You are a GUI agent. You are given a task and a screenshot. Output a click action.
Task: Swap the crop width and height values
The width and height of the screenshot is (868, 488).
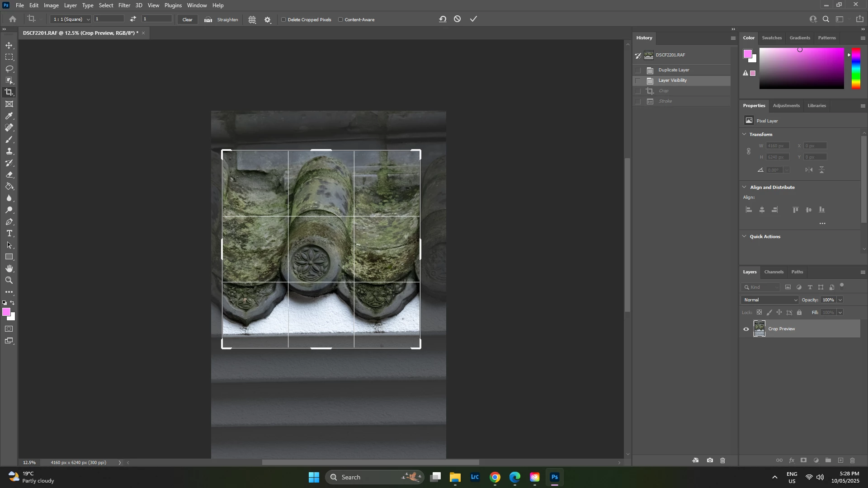133,19
